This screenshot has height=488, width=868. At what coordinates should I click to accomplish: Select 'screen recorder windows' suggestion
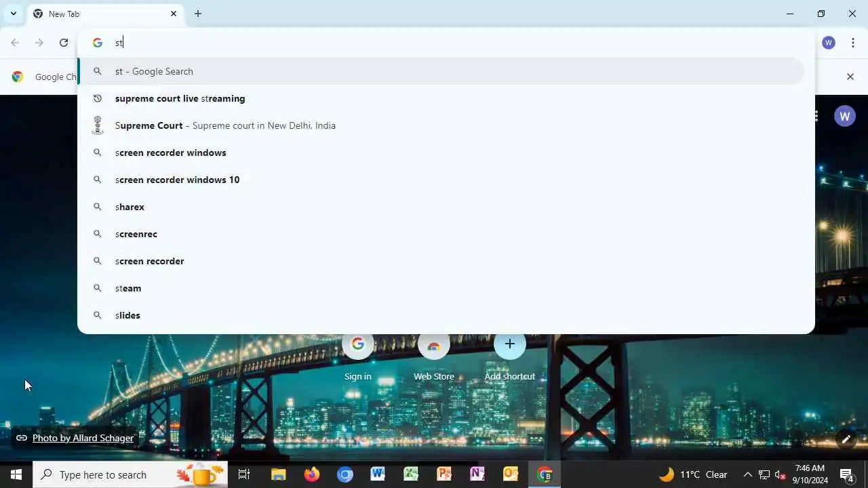pyautogui.click(x=441, y=152)
